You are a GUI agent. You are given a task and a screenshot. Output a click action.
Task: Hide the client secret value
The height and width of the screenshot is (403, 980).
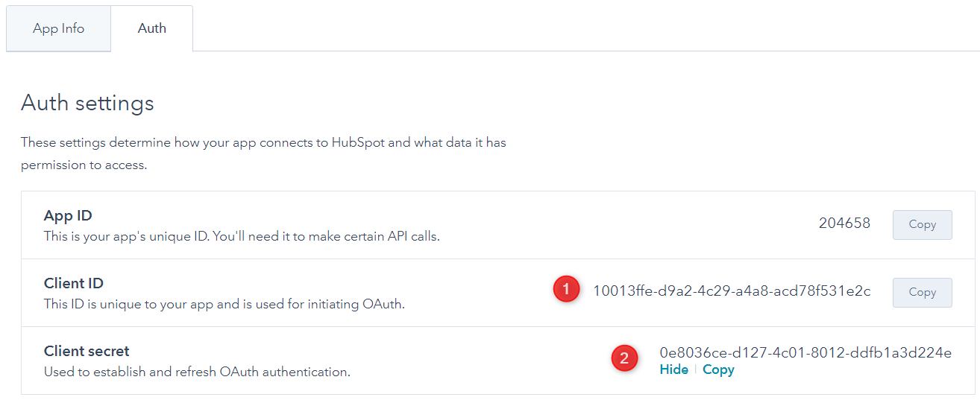[673, 369]
